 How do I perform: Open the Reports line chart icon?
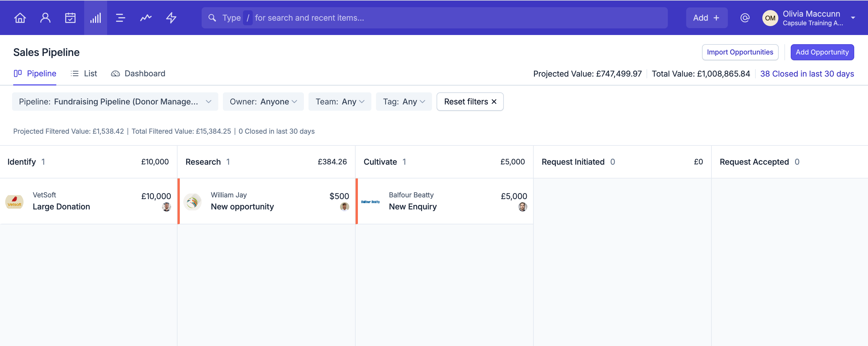[x=146, y=18]
